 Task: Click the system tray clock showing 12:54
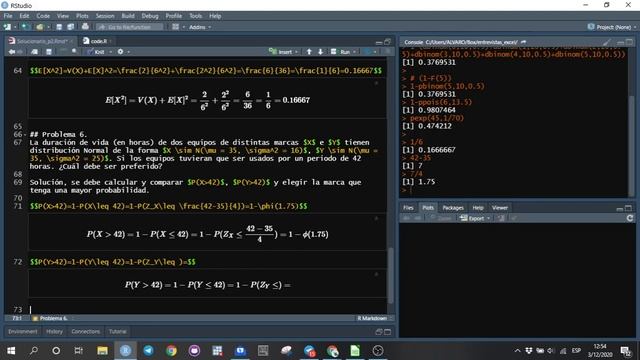click(x=599, y=350)
